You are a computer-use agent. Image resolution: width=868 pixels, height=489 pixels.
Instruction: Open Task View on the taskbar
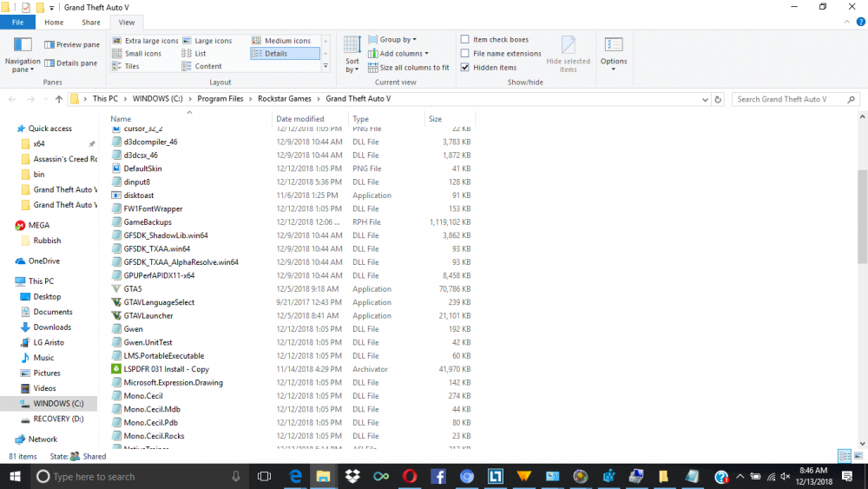coord(265,476)
